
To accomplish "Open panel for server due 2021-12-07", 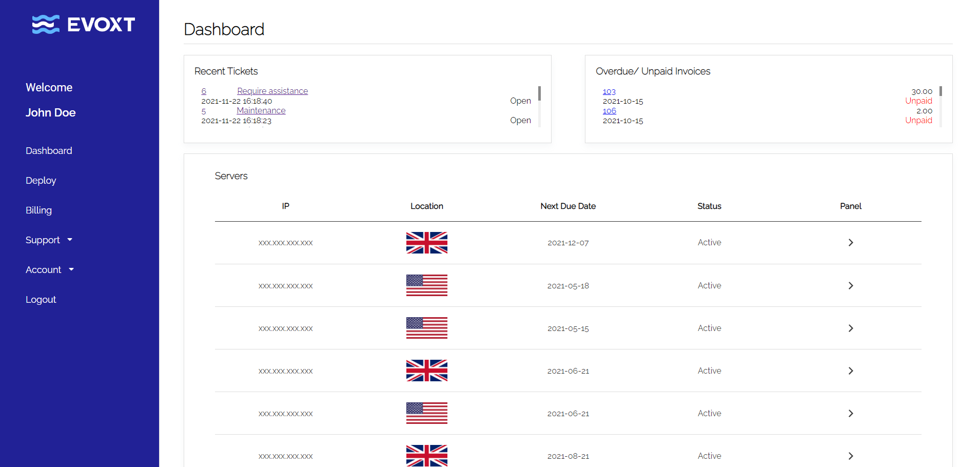I will pos(850,243).
